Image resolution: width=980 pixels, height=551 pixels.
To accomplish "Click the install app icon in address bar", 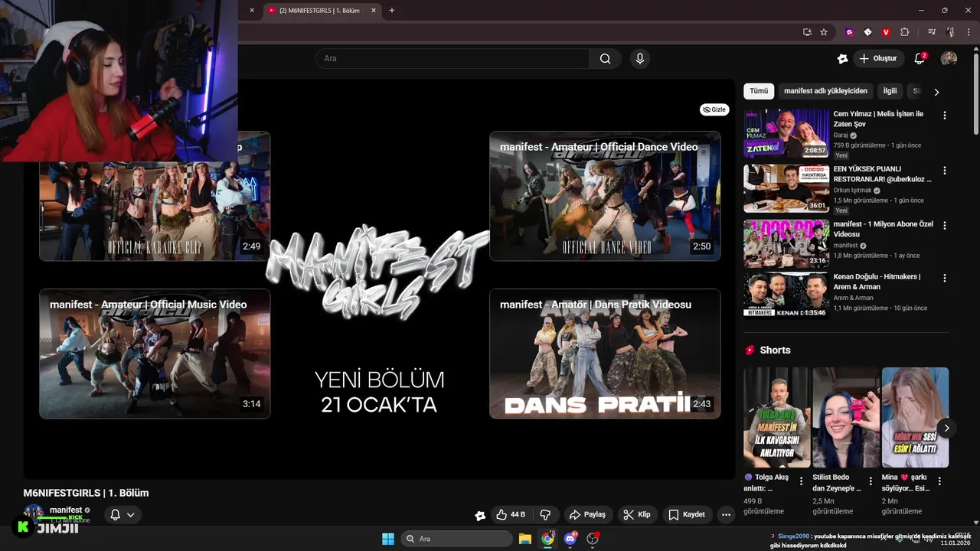I will coord(807,32).
